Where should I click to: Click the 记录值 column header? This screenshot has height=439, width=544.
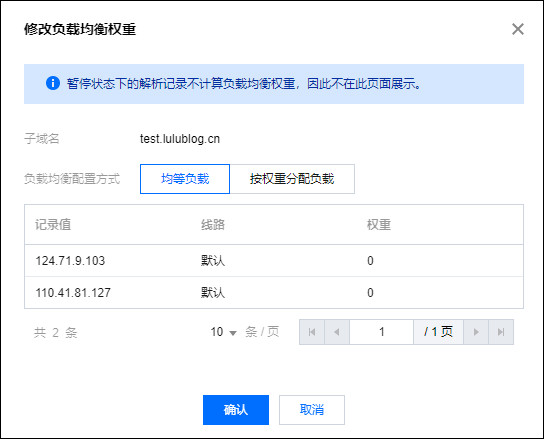(53, 225)
